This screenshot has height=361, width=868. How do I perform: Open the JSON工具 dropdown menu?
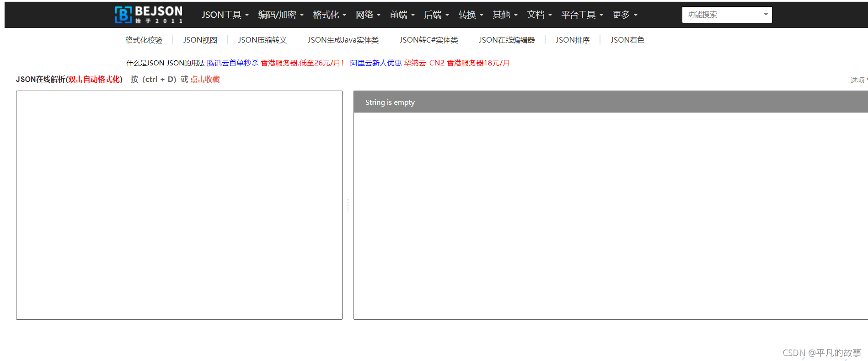click(225, 15)
